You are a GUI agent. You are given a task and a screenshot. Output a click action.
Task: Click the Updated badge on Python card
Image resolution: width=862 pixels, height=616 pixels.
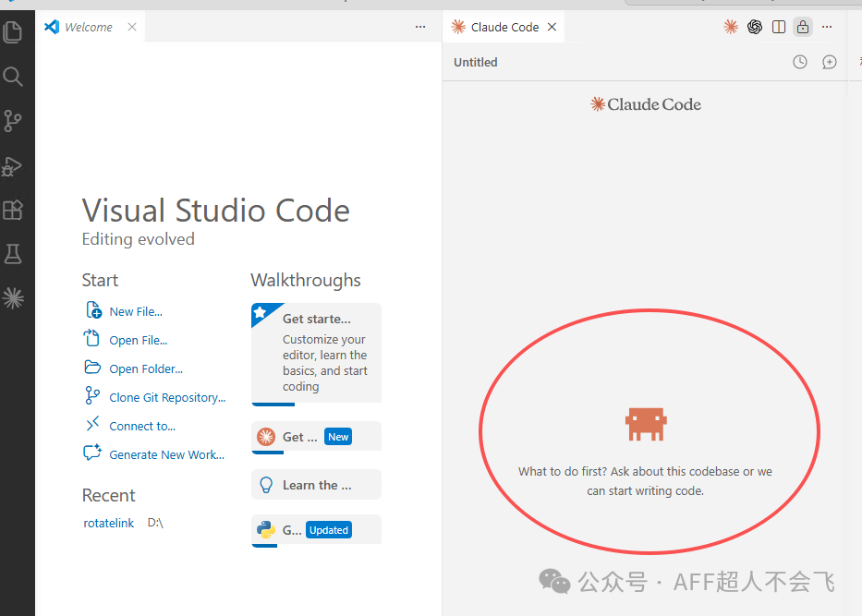pos(329,530)
